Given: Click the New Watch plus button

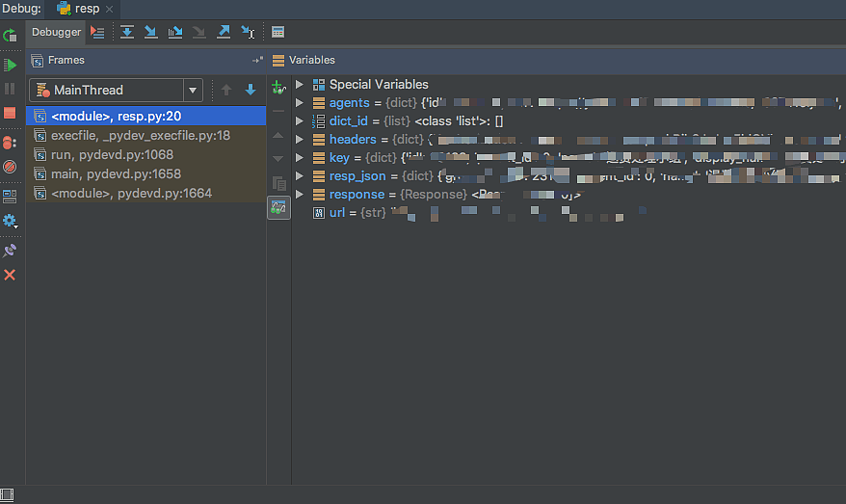Looking at the screenshot, I should point(278,88).
